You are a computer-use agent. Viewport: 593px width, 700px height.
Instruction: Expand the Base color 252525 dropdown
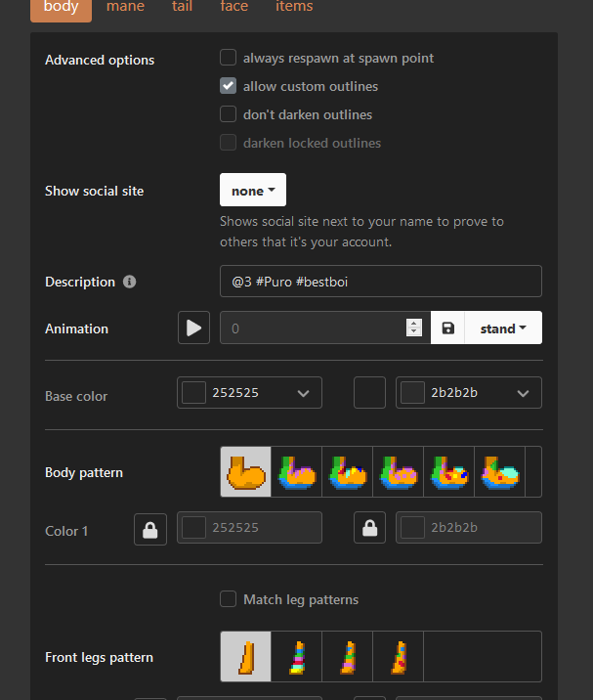[x=303, y=393]
